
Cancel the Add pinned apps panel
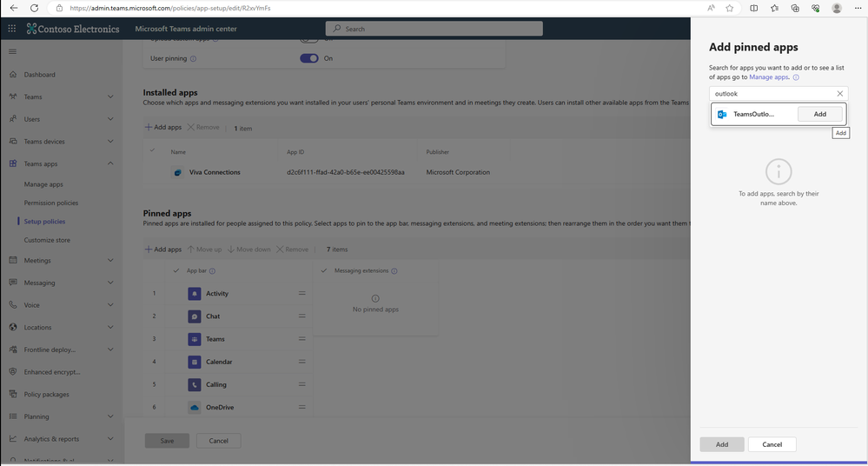coord(772,444)
